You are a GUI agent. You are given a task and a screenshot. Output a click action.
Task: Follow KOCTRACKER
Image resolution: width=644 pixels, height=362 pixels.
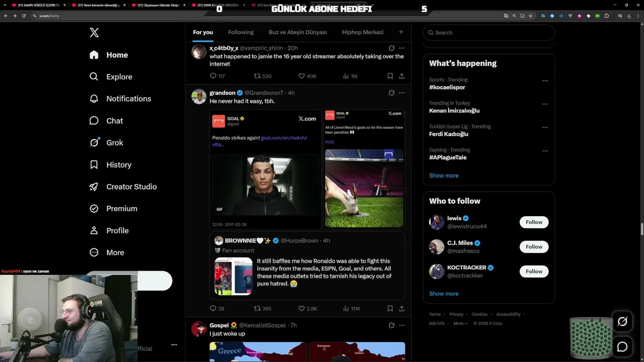(x=534, y=271)
